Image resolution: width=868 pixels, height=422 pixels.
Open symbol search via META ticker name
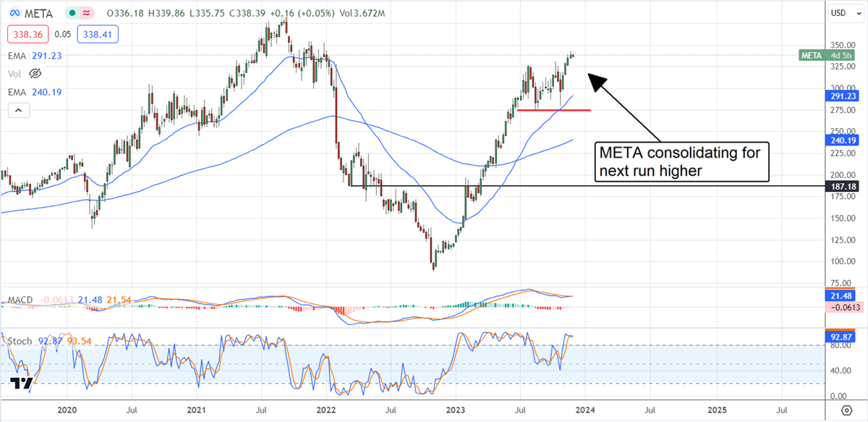click(39, 13)
